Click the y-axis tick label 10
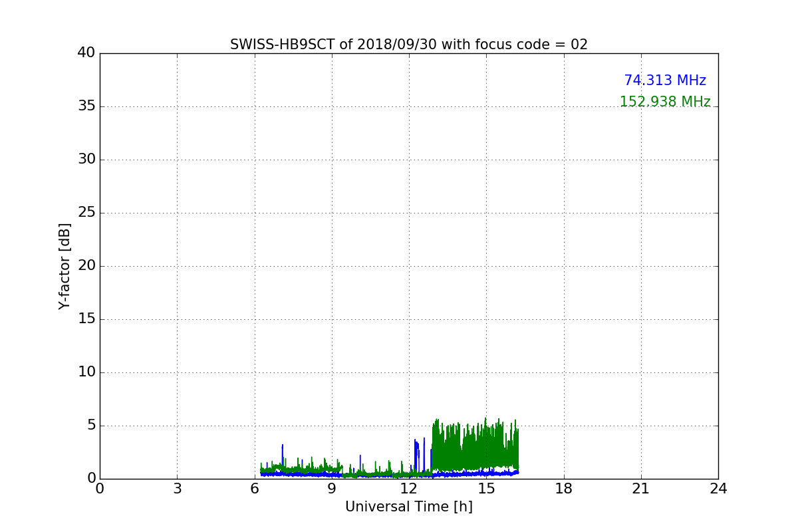798x532 pixels. point(86,372)
